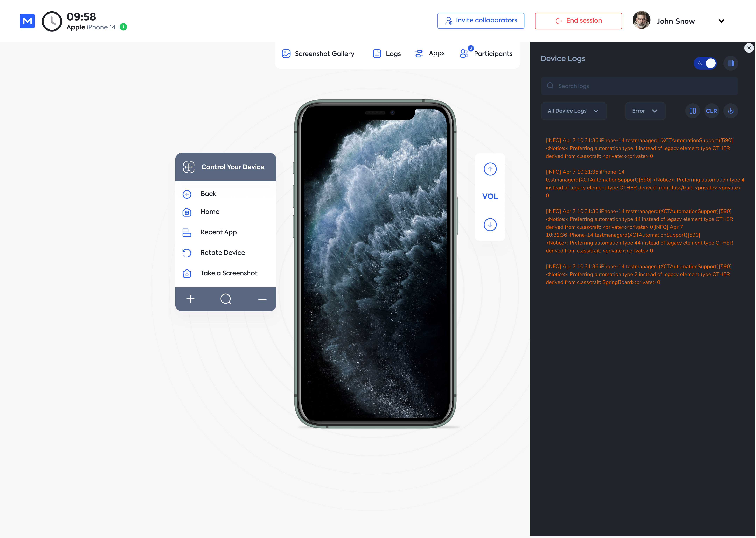Click the Invite collaborators button
756x538 pixels.
481,20
